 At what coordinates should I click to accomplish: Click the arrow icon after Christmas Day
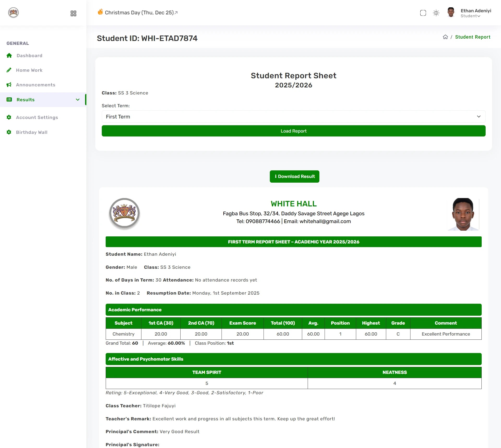176,13
